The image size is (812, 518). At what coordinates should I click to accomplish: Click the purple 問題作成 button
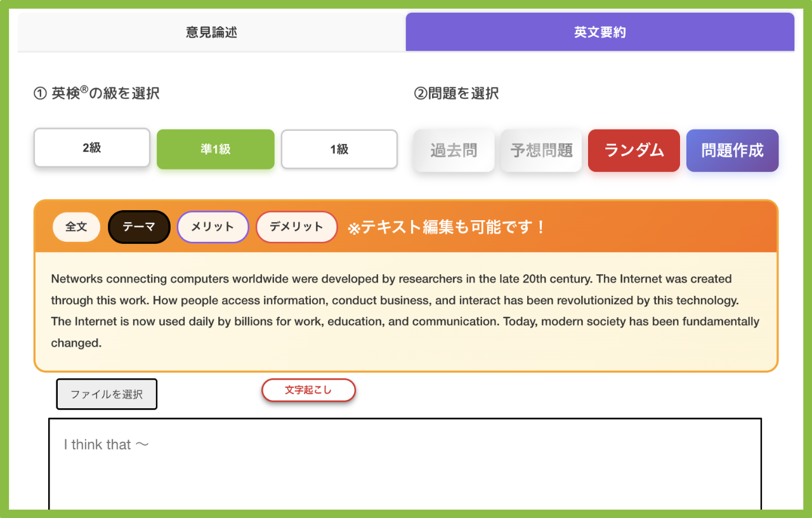[732, 150]
